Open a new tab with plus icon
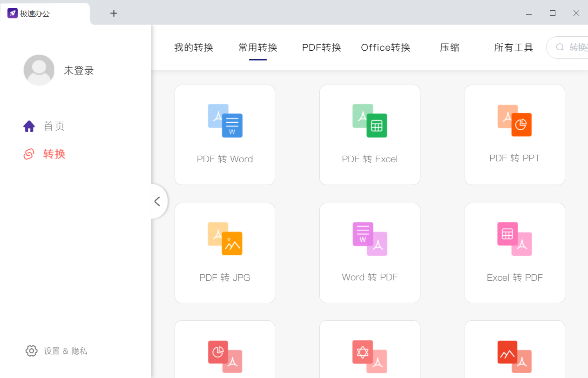The width and height of the screenshot is (588, 378). click(x=114, y=13)
